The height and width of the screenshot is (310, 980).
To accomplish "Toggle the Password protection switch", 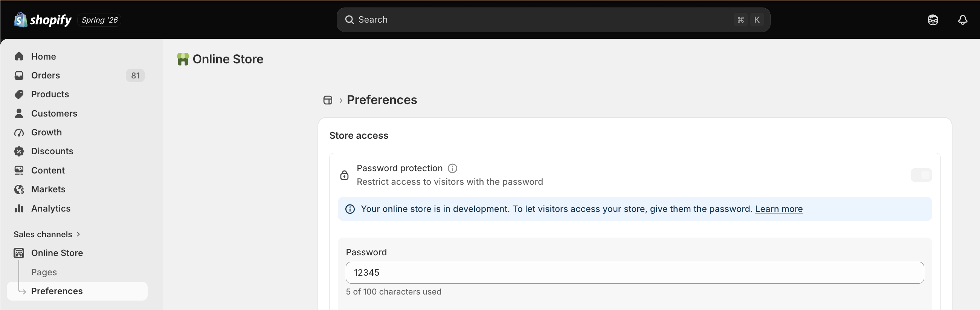I will [x=921, y=175].
